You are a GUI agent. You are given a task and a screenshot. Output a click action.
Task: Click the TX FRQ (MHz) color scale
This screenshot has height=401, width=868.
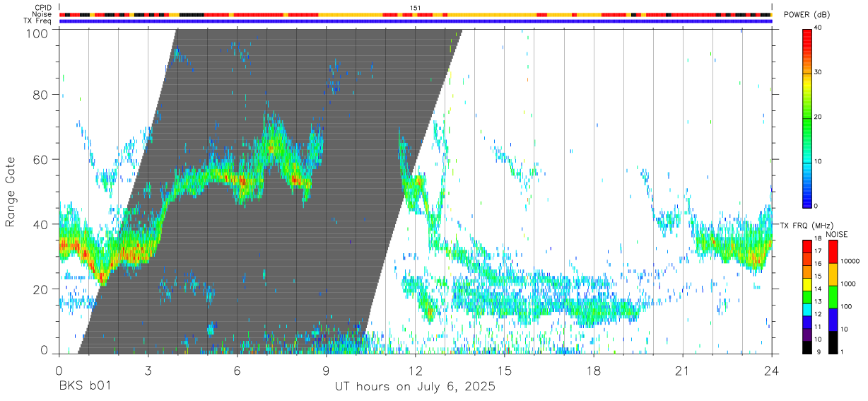(807, 297)
